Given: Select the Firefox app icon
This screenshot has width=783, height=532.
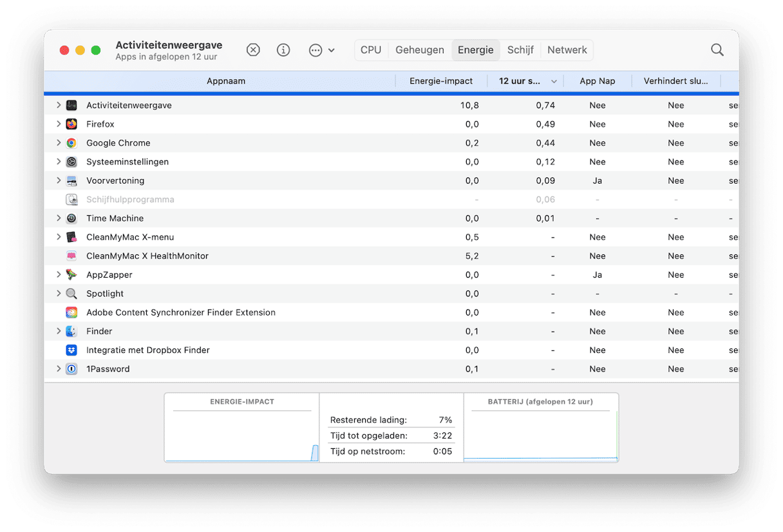Looking at the screenshot, I should pyautogui.click(x=71, y=124).
